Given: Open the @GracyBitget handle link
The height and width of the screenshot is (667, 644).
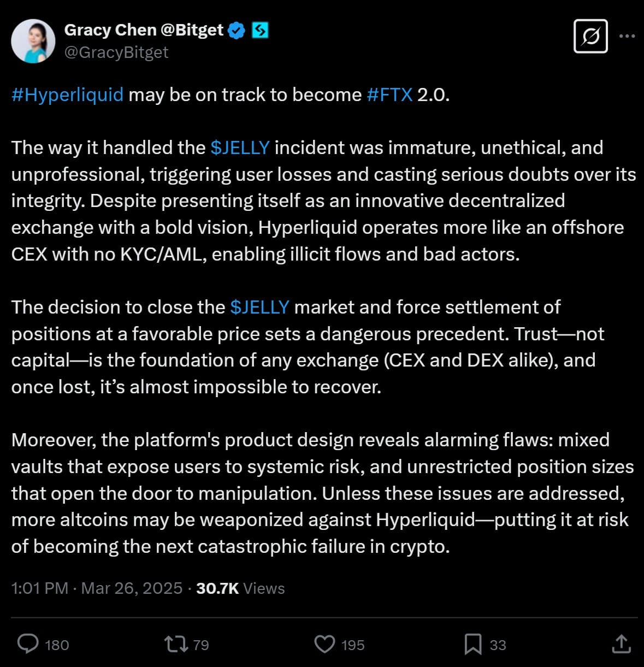Looking at the screenshot, I should (x=116, y=52).
